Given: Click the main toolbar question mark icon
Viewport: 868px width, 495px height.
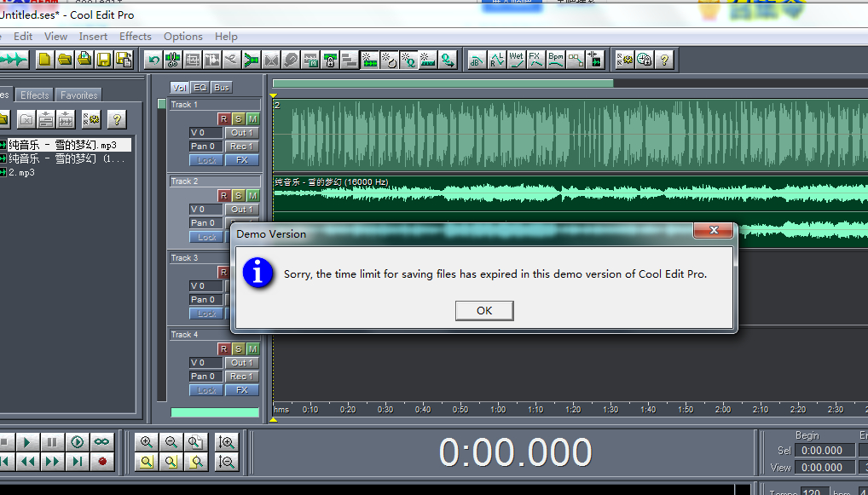Looking at the screenshot, I should coord(664,59).
